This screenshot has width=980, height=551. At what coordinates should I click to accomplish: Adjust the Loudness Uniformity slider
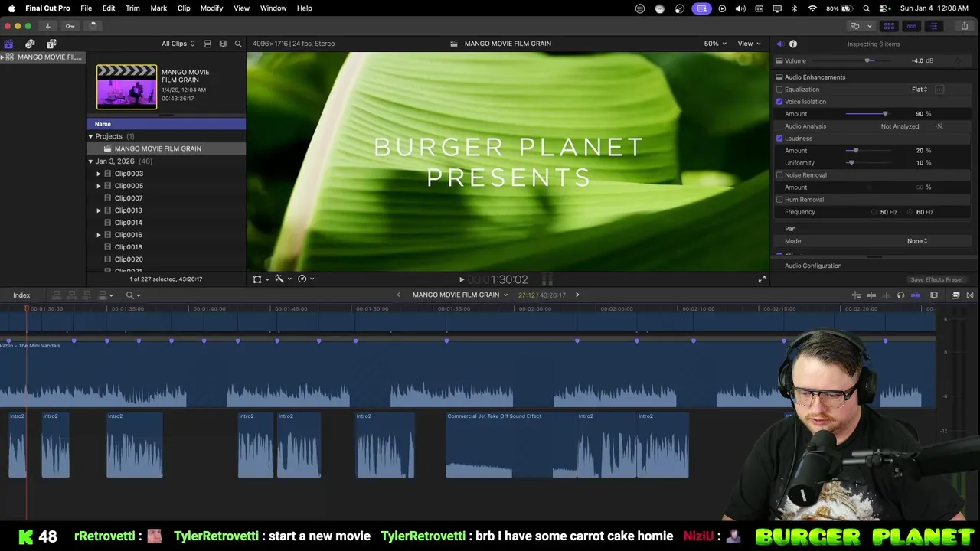(x=868, y=163)
